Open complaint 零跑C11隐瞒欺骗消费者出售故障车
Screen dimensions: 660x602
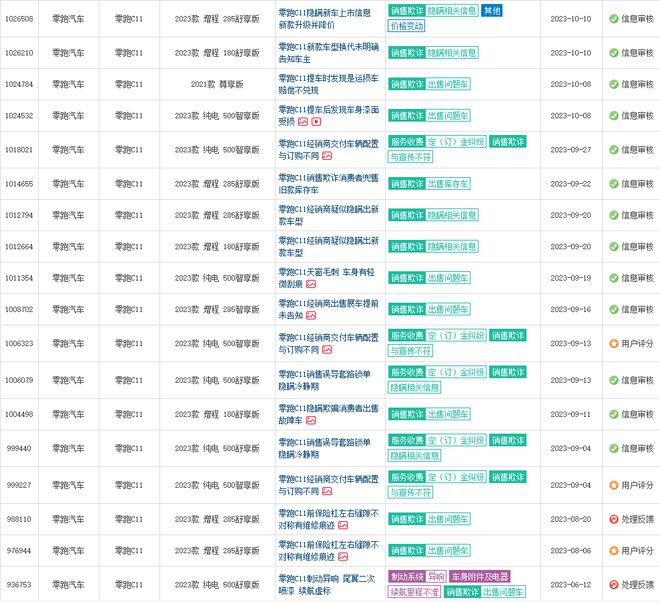tap(328, 414)
